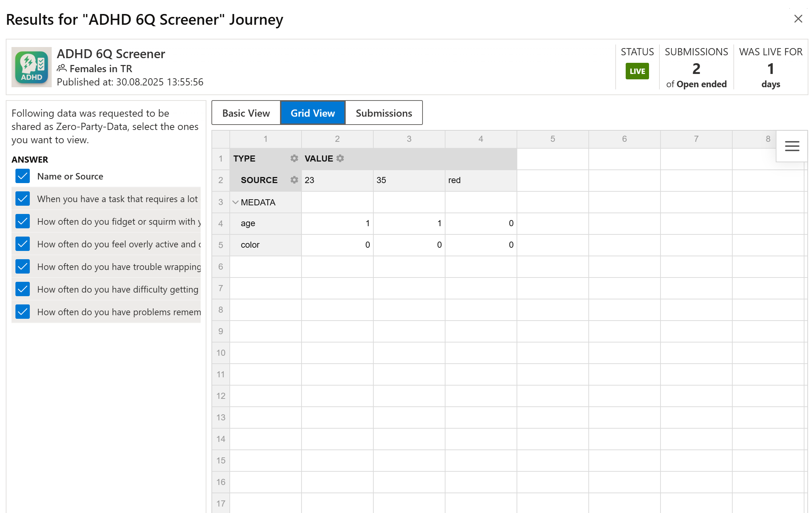Image resolution: width=812 pixels, height=513 pixels.
Task: Open settings gear beside SOURCE row
Action: 294,180
